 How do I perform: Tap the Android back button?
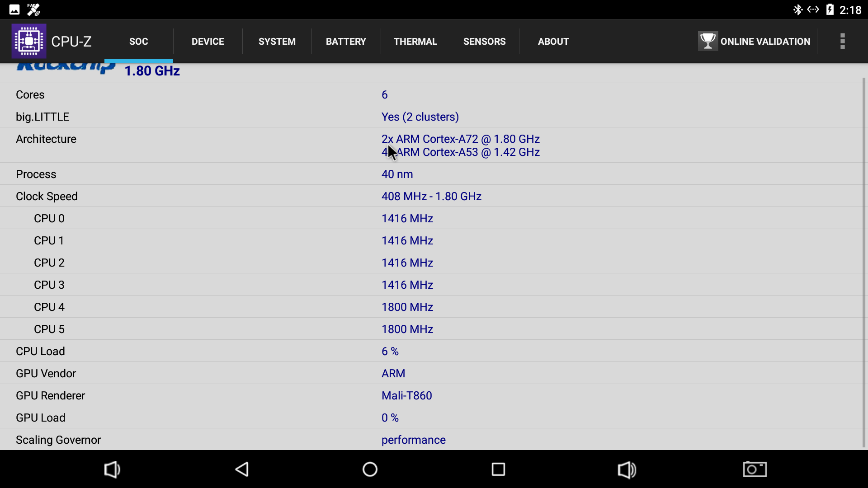click(242, 469)
